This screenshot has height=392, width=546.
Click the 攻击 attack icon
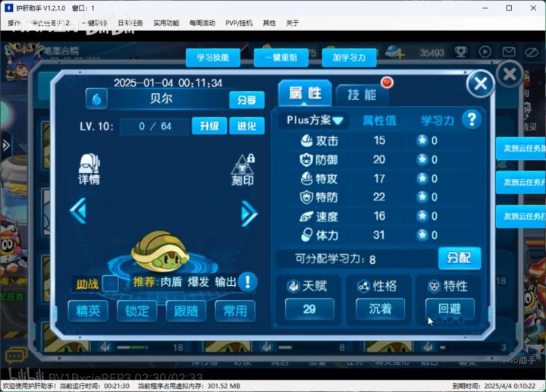[x=306, y=140]
